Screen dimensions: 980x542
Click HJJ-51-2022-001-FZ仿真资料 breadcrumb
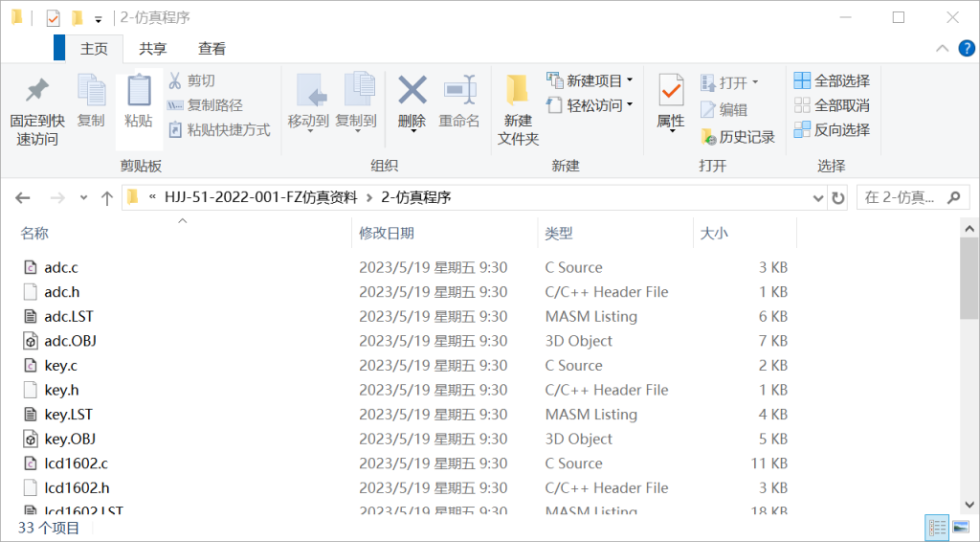pos(260,197)
